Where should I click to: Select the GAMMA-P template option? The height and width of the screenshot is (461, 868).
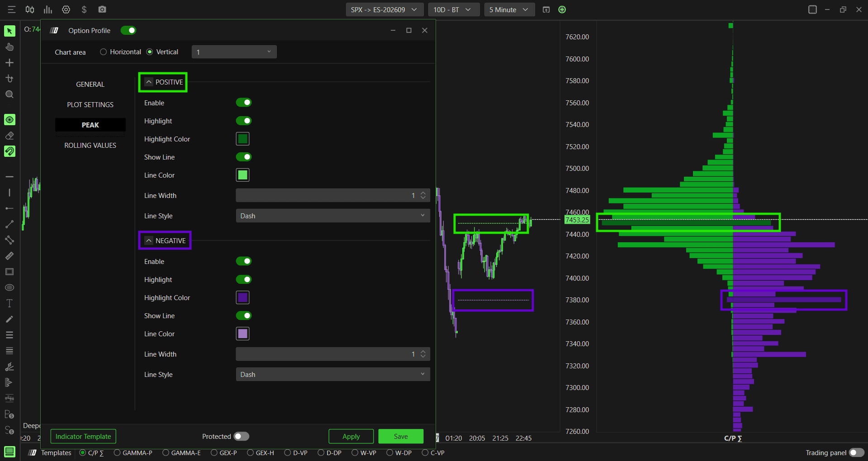133,452
